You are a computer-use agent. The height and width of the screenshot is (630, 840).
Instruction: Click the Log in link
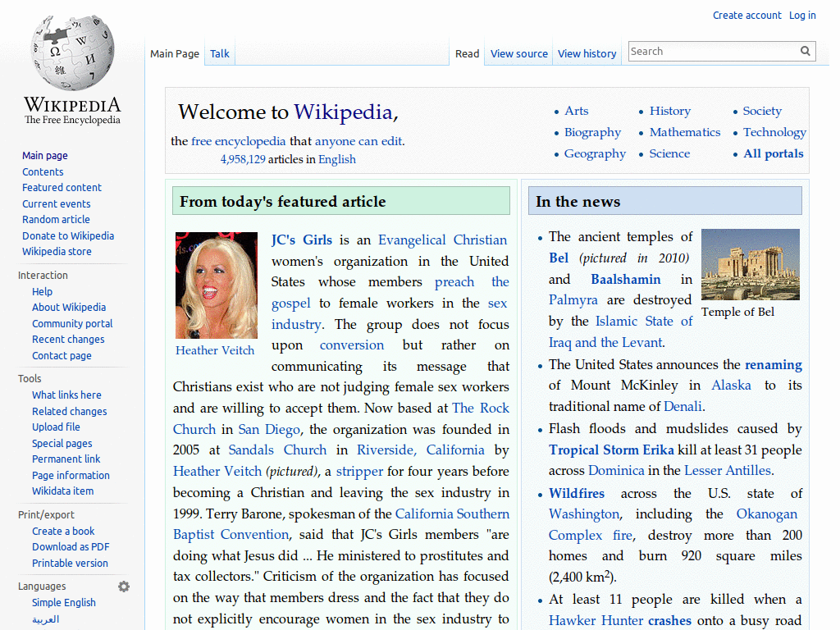[802, 16]
